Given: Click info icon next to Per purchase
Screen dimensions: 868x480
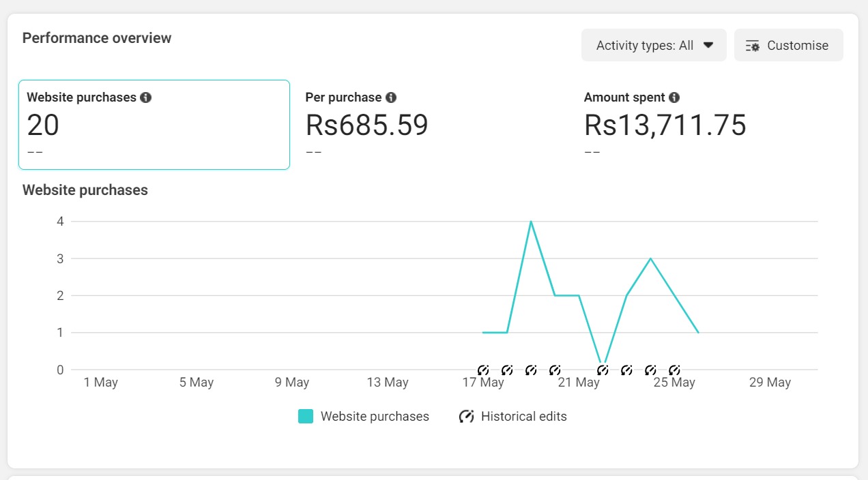Looking at the screenshot, I should (391, 97).
